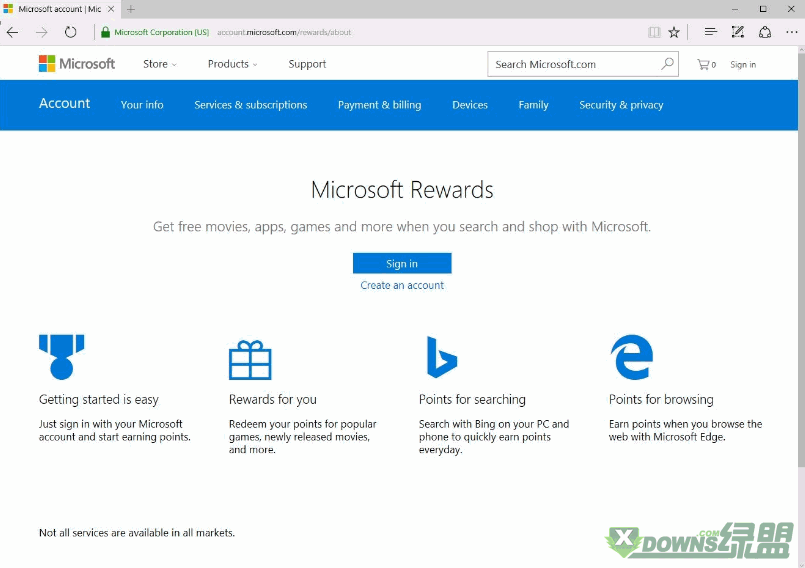Click Sign in at top right
The width and height of the screenshot is (805, 568).
pyautogui.click(x=743, y=65)
